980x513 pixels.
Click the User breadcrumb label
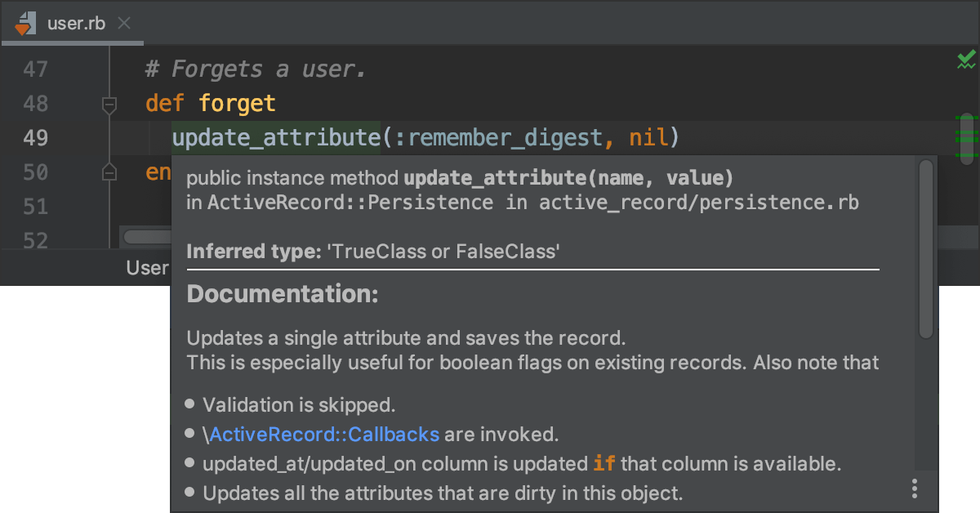[x=147, y=267]
